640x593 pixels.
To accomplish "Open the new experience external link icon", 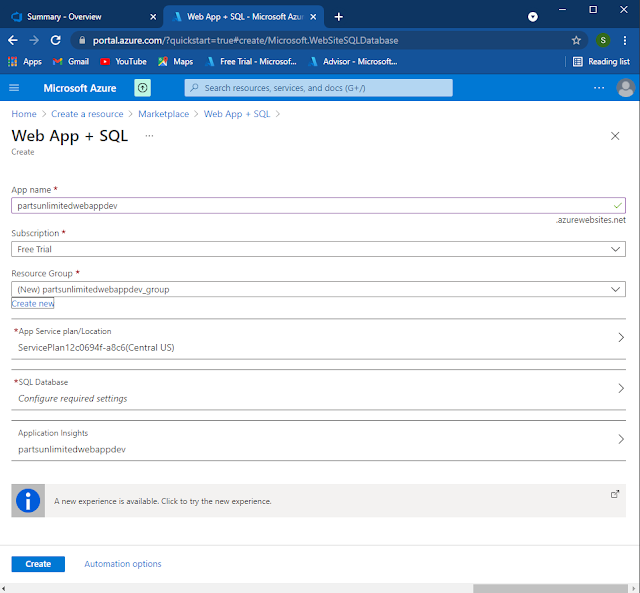I will pos(615,494).
